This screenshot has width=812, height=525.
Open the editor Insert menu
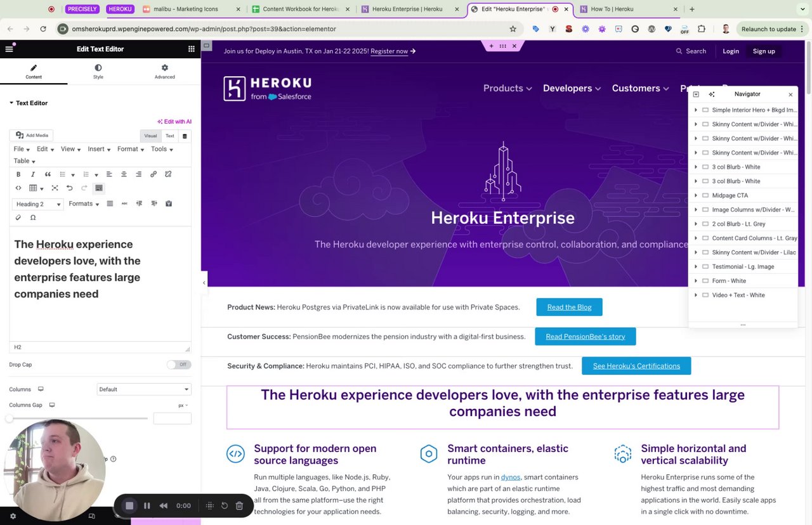pyautogui.click(x=99, y=149)
